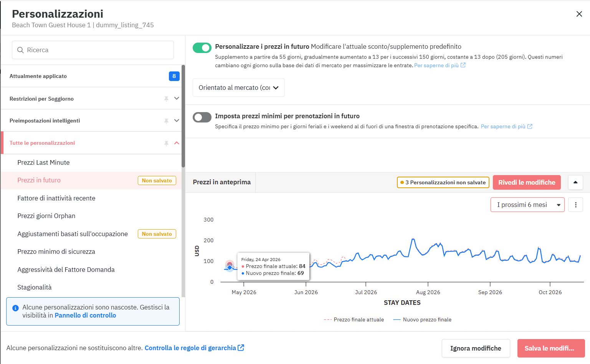Image resolution: width=590 pixels, height=364 pixels.
Task: Open the I prossimi 6 mesi dropdown
Action: [x=527, y=205]
